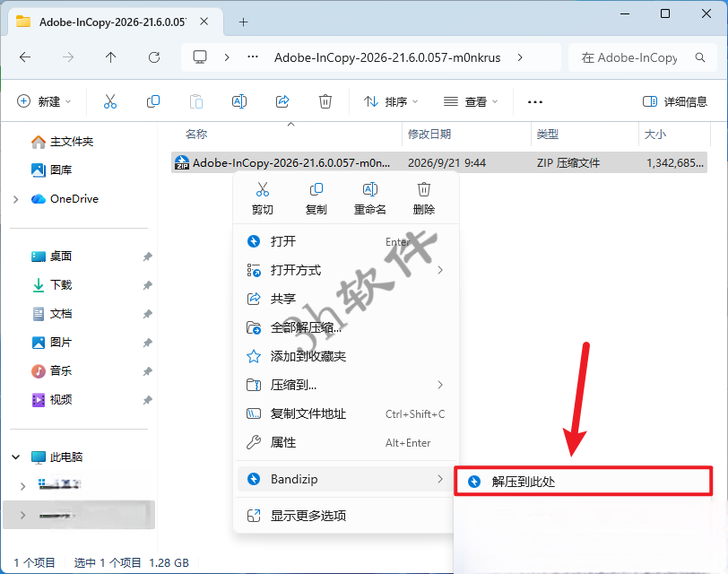Open the See more ellipsis in the toolbar
Viewport: 728px width, 574px height.
[x=535, y=101]
